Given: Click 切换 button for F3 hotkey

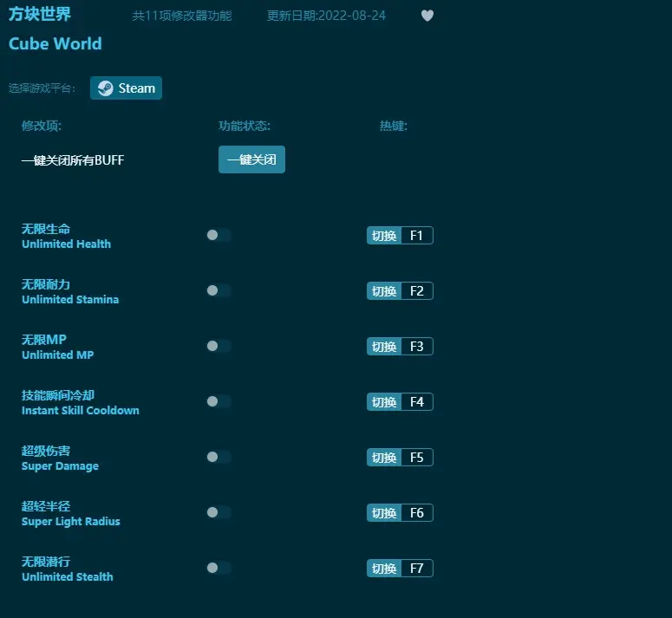Looking at the screenshot, I should click(x=384, y=346).
